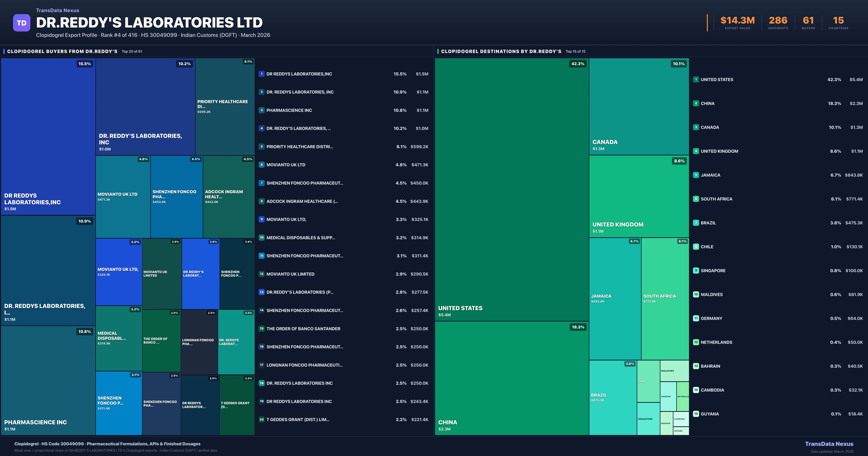Viewport: 868px width, 456px height.
Task: Click rank badge 1 beside DR REDDYS LABORATORIES,INC
Action: 261,74
